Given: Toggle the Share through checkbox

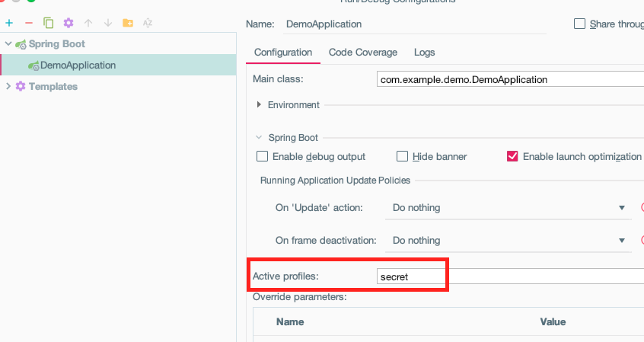Looking at the screenshot, I should point(579,24).
